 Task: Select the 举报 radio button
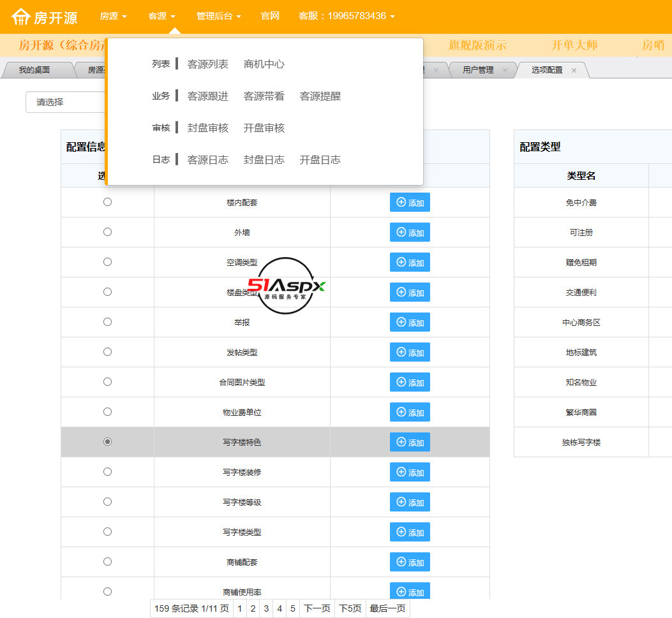pos(107,322)
